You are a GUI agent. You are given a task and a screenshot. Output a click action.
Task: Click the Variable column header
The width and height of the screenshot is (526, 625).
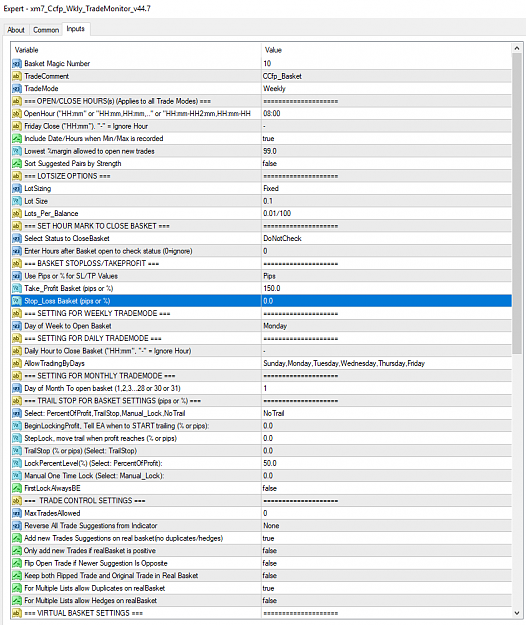tap(136, 50)
